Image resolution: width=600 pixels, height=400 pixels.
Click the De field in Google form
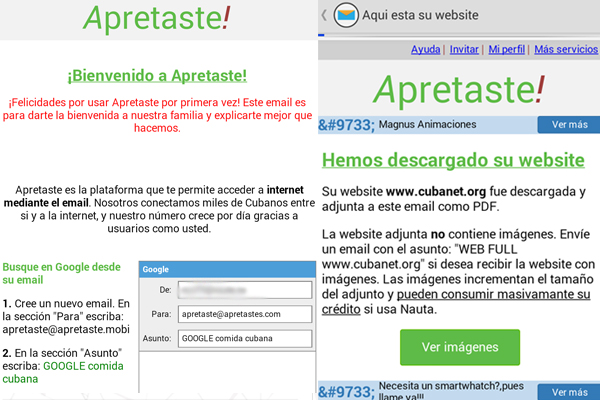point(245,290)
